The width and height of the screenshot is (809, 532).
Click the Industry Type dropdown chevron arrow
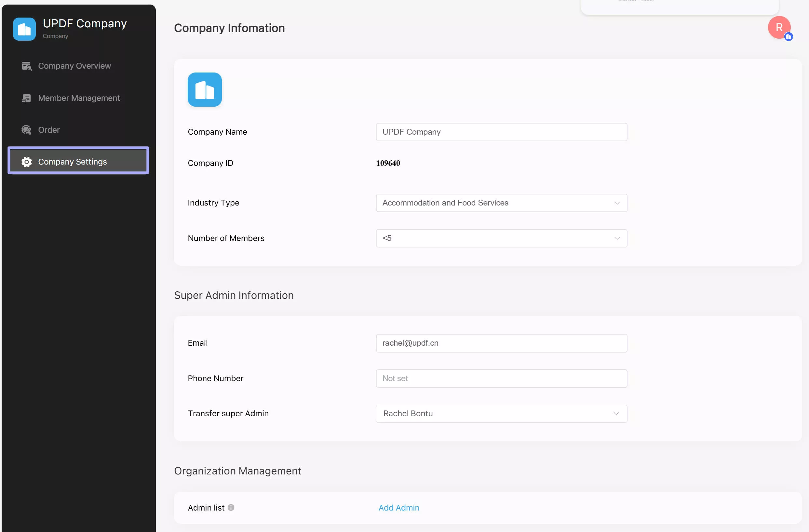pyautogui.click(x=617, y=203)
